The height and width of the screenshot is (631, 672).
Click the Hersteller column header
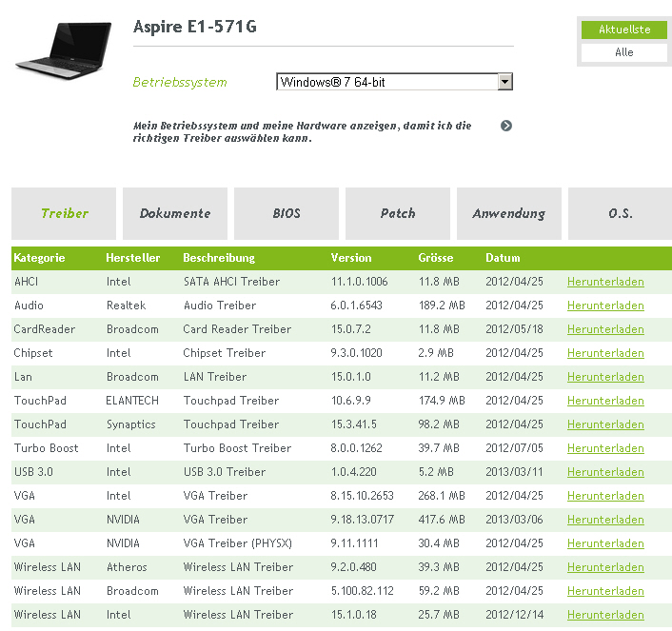[133, 258]
